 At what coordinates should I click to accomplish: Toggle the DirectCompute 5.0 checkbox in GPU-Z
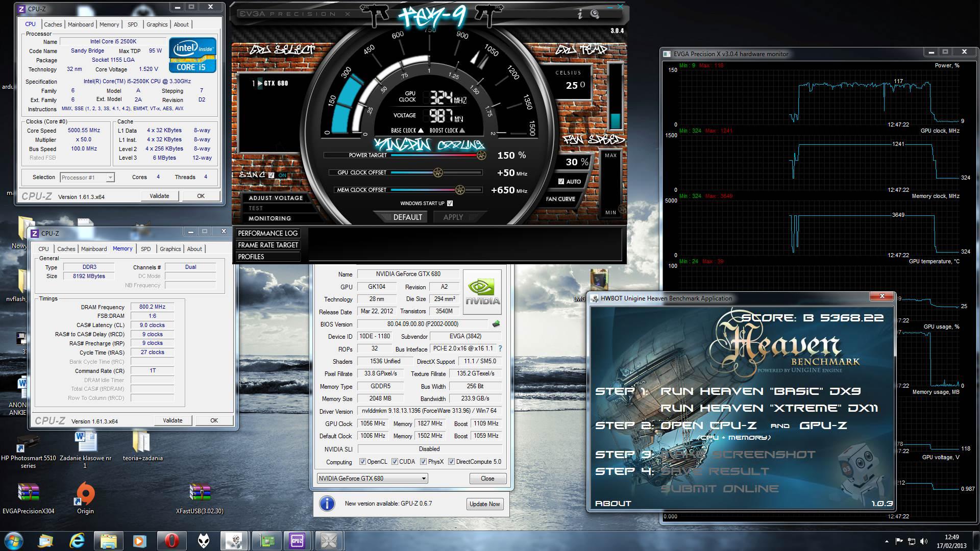[x=451, y=462]
